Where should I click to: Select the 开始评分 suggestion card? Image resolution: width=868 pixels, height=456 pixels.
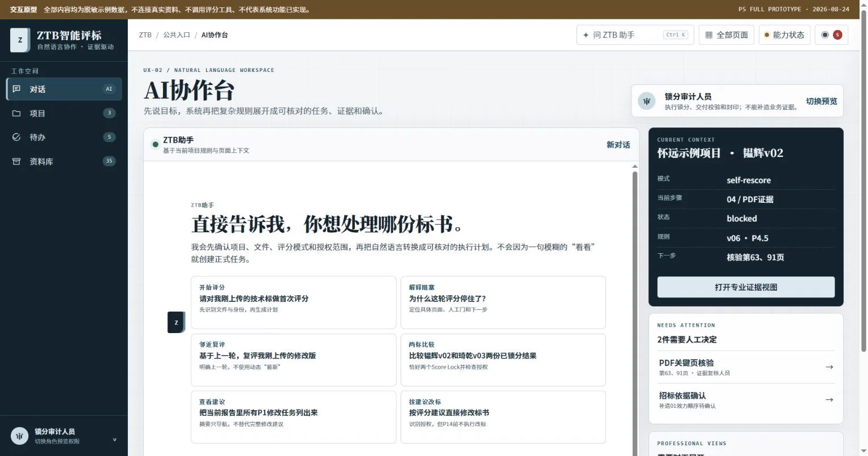coord(294,302)
